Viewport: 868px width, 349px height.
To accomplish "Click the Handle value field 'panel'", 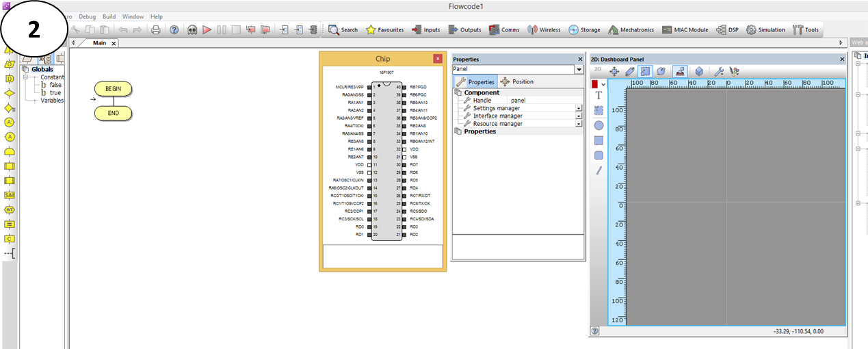I will 546,101.
